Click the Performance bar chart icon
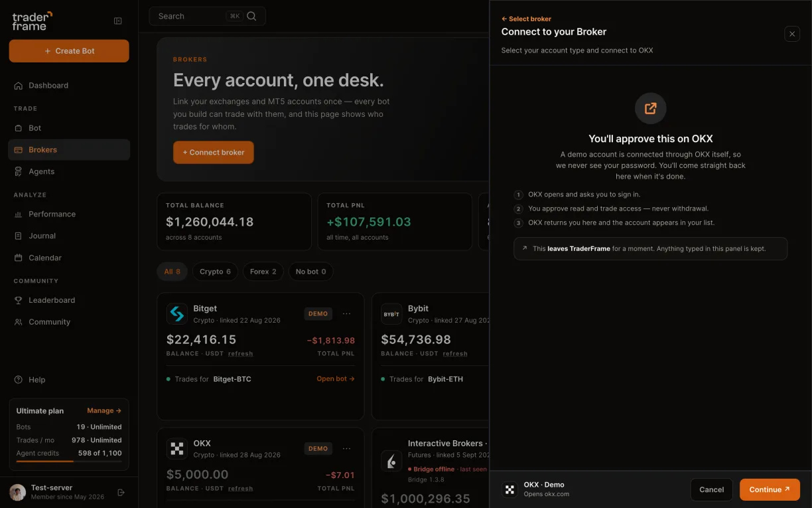812x508 pixels. [19, 214]
